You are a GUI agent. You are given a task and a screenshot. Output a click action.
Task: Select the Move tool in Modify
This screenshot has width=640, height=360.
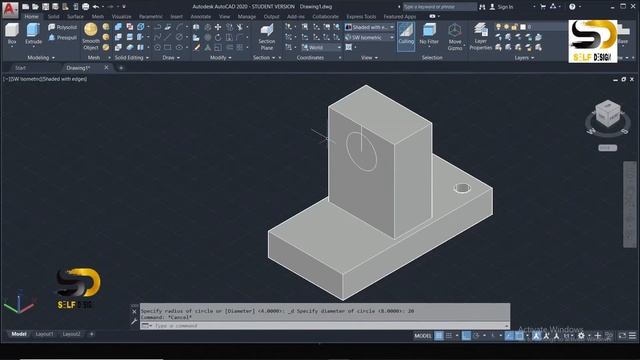tap(218, 27)
